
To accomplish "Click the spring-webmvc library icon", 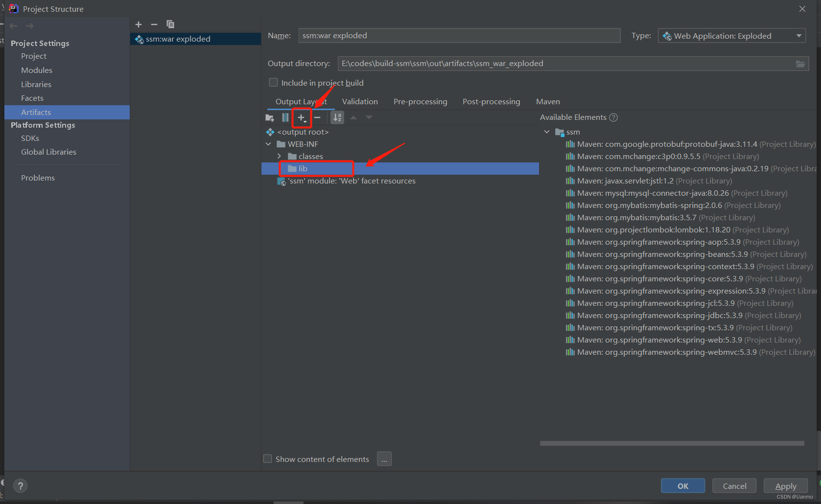I will click(x=570, y=352).
